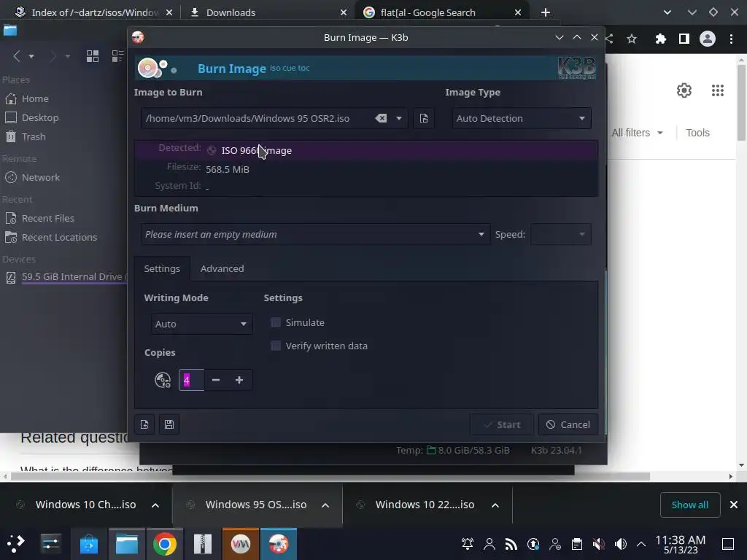Viewport: 747px width, 560px height.
Task: Click the copies number field
Action: pos(192,380)
